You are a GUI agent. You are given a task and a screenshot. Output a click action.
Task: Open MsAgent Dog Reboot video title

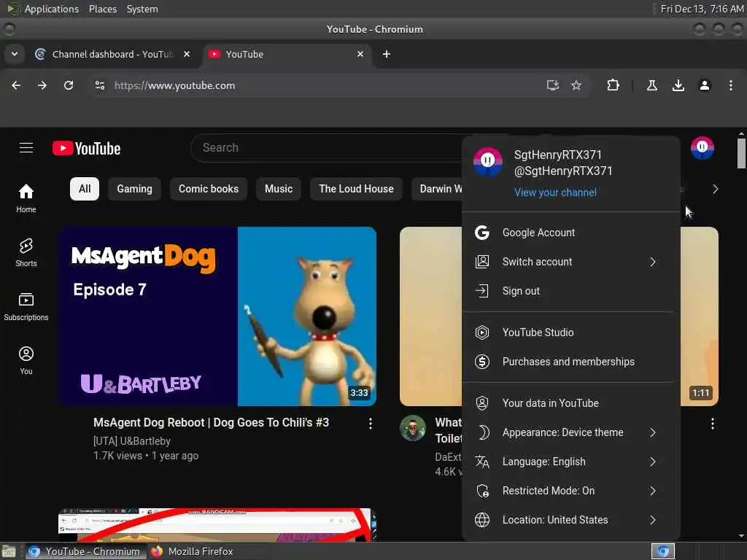coord(211,422)
